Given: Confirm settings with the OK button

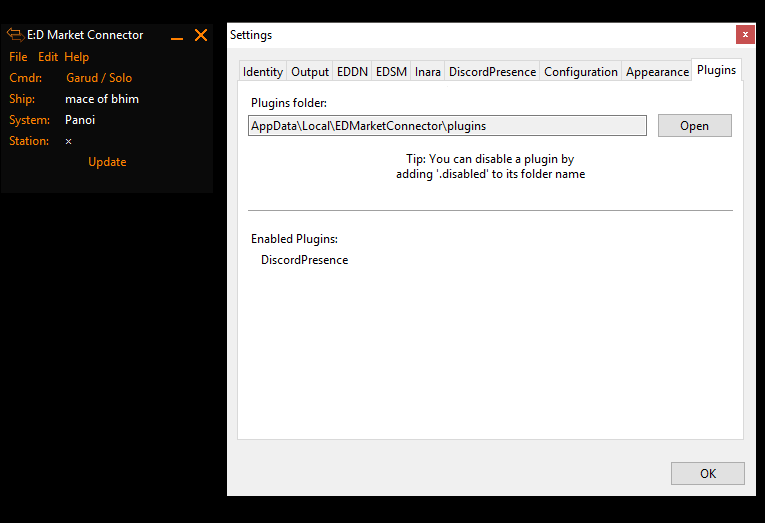Looking at the screenshot, I should point(707,474).
